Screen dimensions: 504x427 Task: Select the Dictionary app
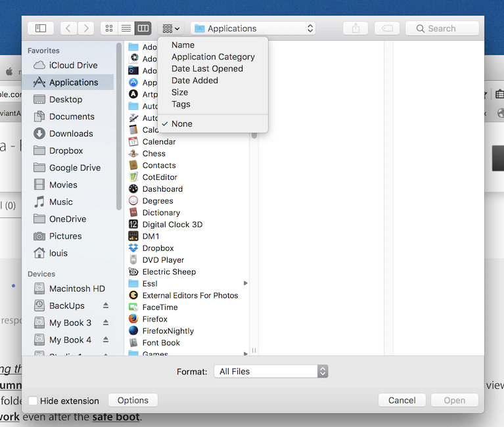pyautogui.click(x=188, y=213)
